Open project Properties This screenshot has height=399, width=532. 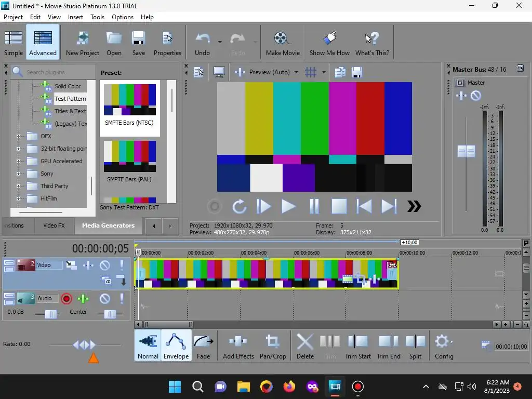167,43
